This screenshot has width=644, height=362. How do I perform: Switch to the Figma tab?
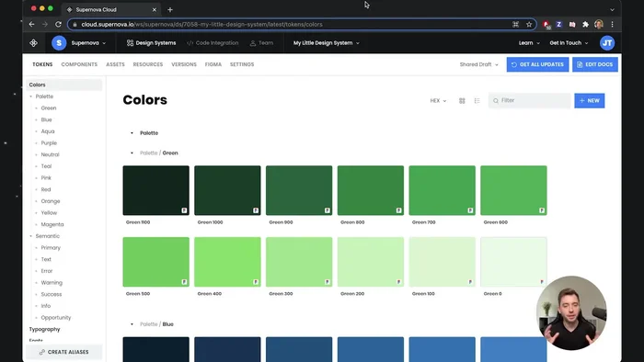(213, 64)
